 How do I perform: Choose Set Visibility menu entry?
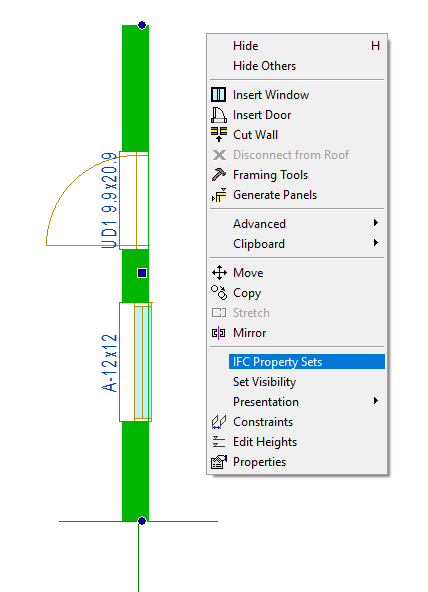click(x=265, y=382)
